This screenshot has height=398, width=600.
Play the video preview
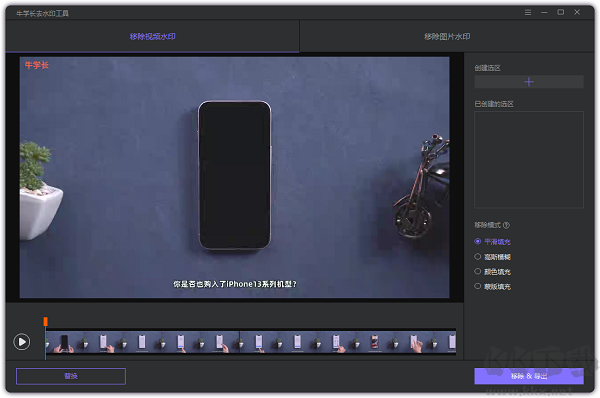(22, 341)
